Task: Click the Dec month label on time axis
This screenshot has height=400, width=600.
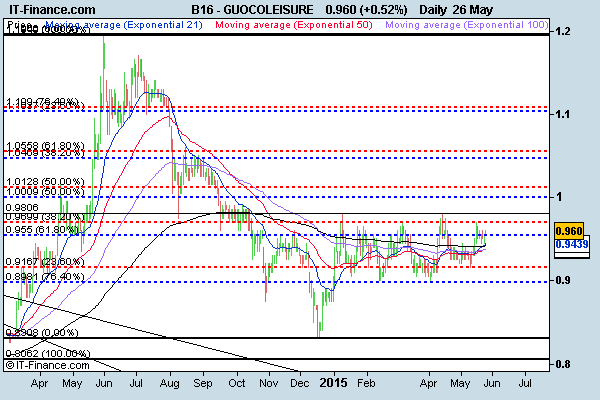Action: pos(300,383)
